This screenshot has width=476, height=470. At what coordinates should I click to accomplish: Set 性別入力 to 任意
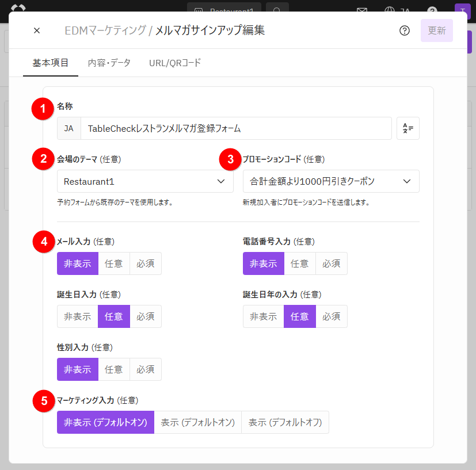[x=114, y=369]
